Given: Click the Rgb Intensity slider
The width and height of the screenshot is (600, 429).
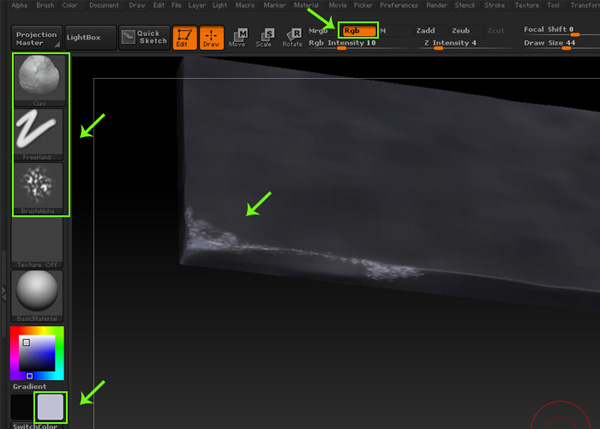Looking at the screenshot, I should (343, 44).
